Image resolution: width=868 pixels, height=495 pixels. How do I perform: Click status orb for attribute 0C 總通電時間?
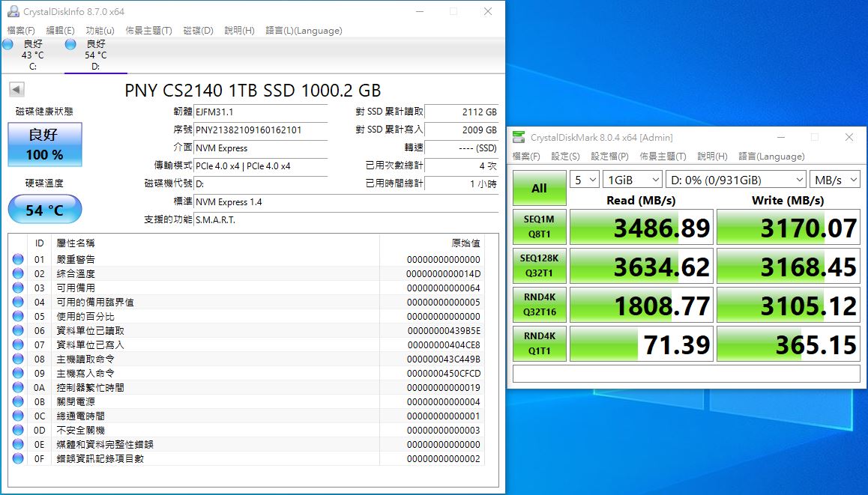click(x=18, y=416)
